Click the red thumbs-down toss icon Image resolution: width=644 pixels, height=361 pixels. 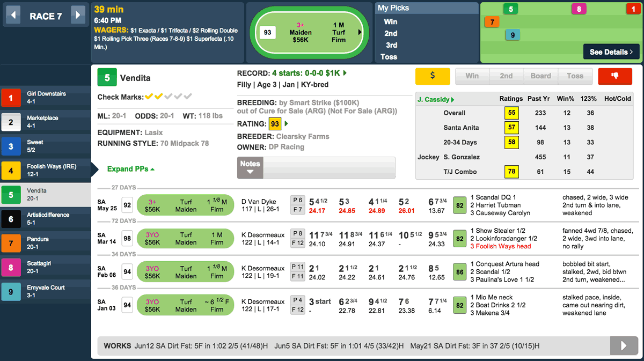click(x=615, y=76)
